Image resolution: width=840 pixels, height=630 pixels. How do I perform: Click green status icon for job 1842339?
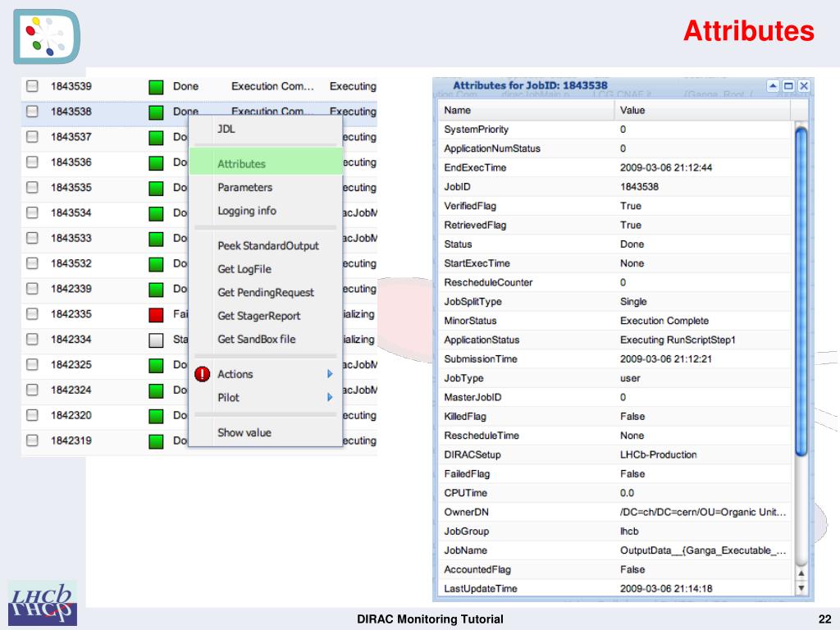coord(156,290)
